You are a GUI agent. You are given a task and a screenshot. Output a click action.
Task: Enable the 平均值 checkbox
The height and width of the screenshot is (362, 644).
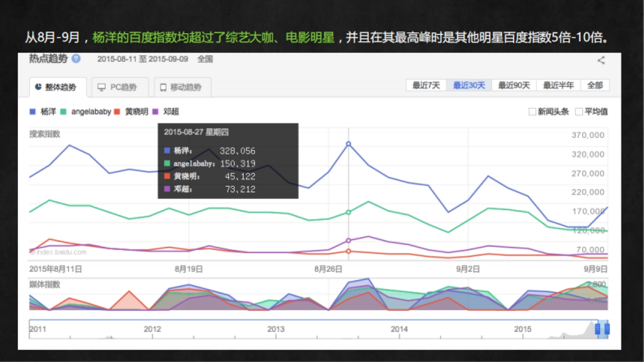[x=579, y=111]
